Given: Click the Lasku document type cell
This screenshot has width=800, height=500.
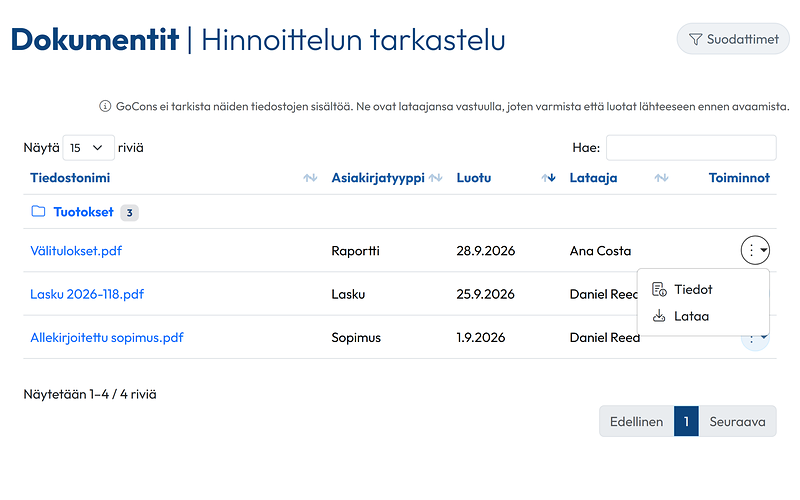Looking at the screenshot, I should pos(348,294).
